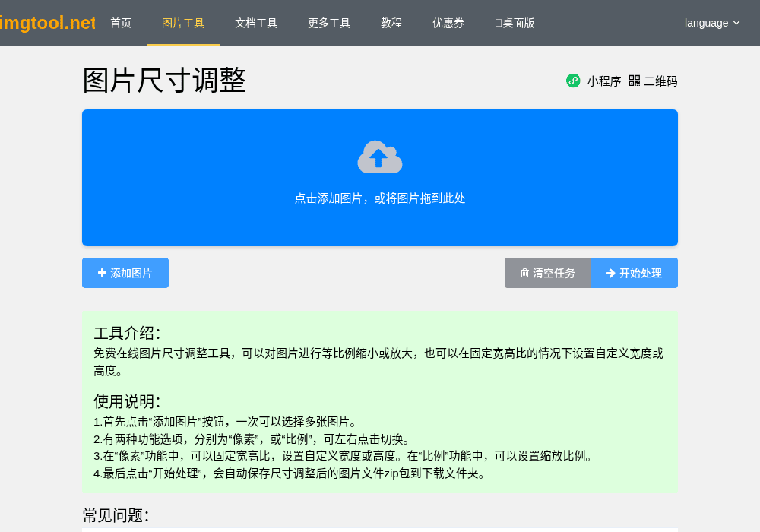The image size is (760, 532).
Task: Click the plus icon on 添加图片
Action: tap(102, 273)
